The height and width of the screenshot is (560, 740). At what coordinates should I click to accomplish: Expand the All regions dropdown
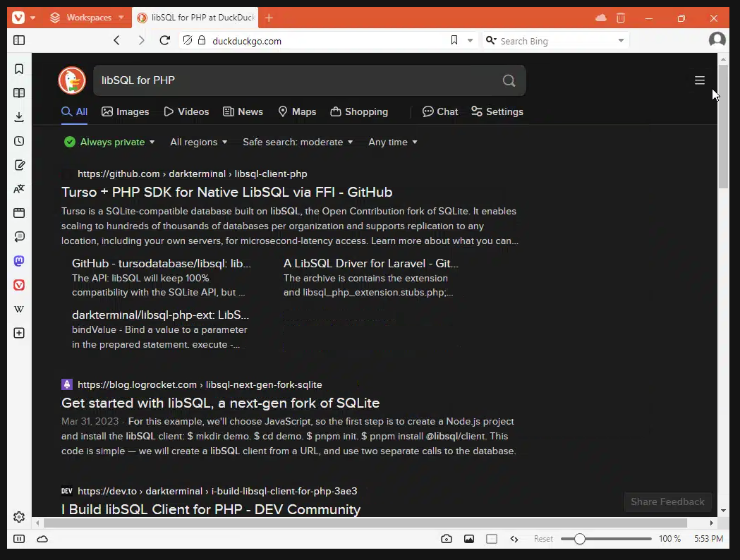point(198,142)
